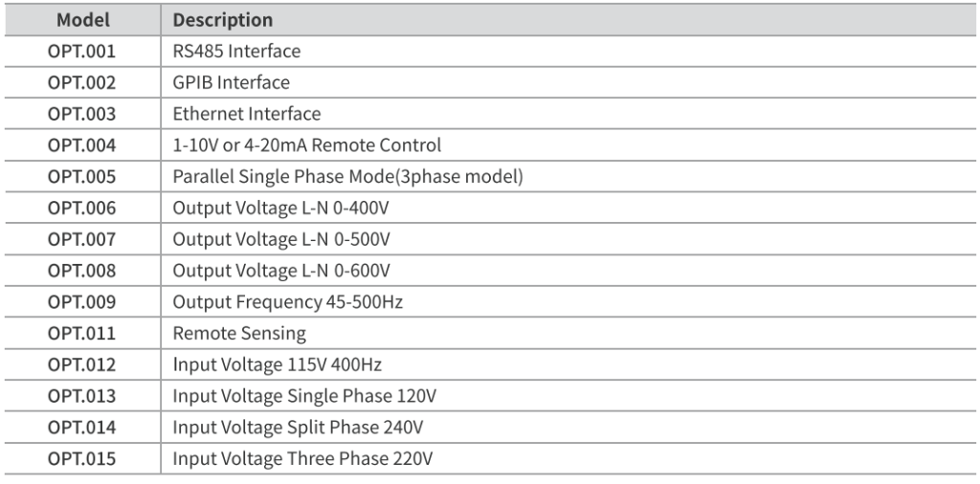
Task: Select the OPT.007 model cell
Action: (x=81, y=239)
